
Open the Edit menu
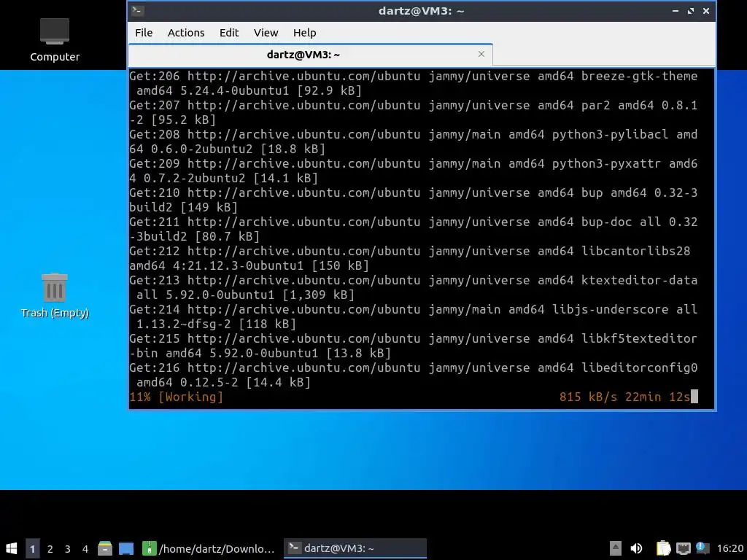click(228, 32)
